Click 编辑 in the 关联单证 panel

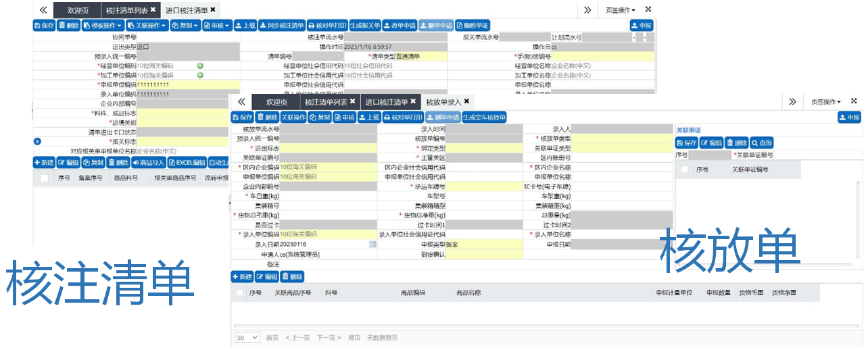(x=711, y=143)
